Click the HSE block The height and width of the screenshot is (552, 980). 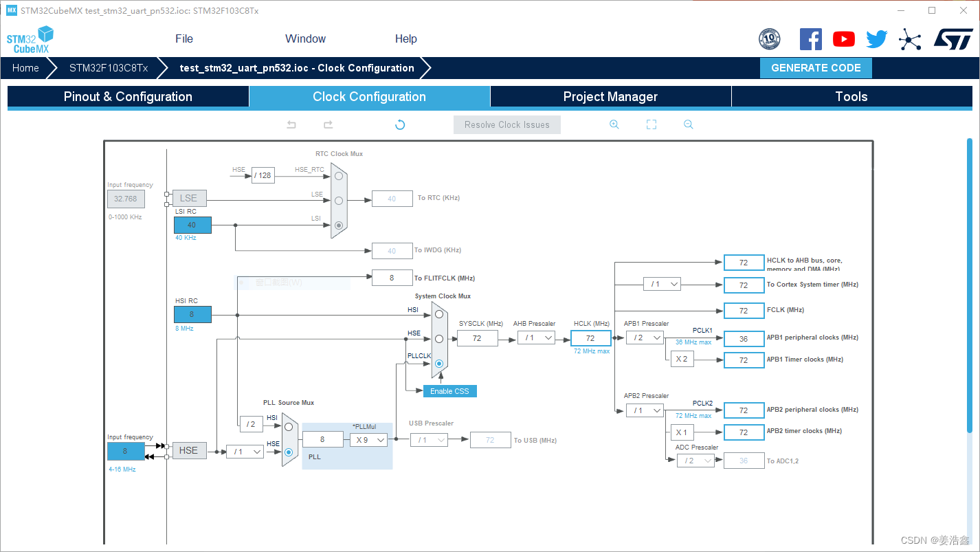coord(188,450)
